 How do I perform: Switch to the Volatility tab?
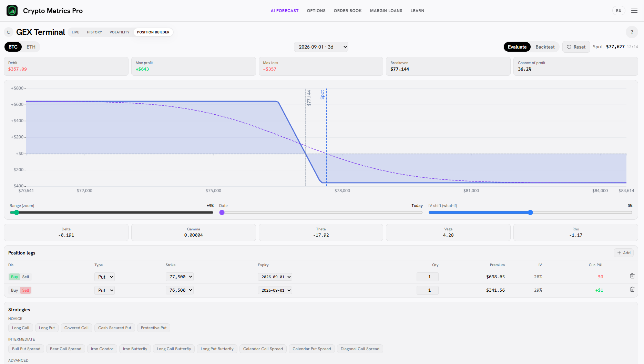(x=120, y=32)
